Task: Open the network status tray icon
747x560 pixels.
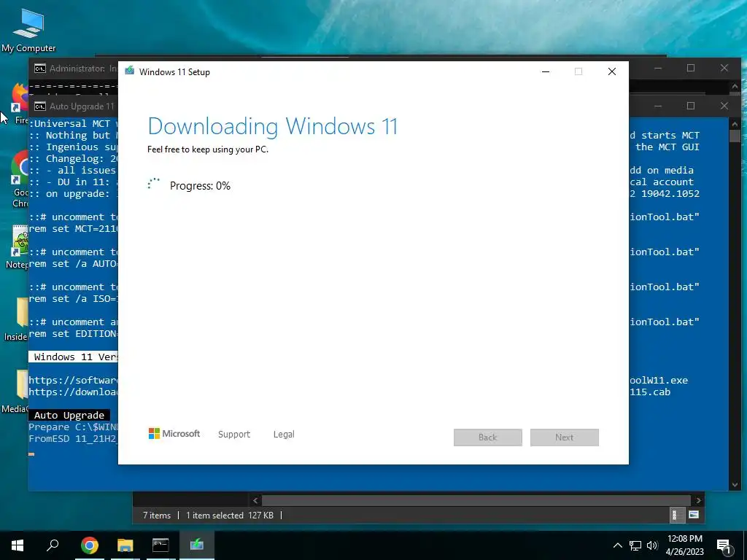Action: (635, 545)
